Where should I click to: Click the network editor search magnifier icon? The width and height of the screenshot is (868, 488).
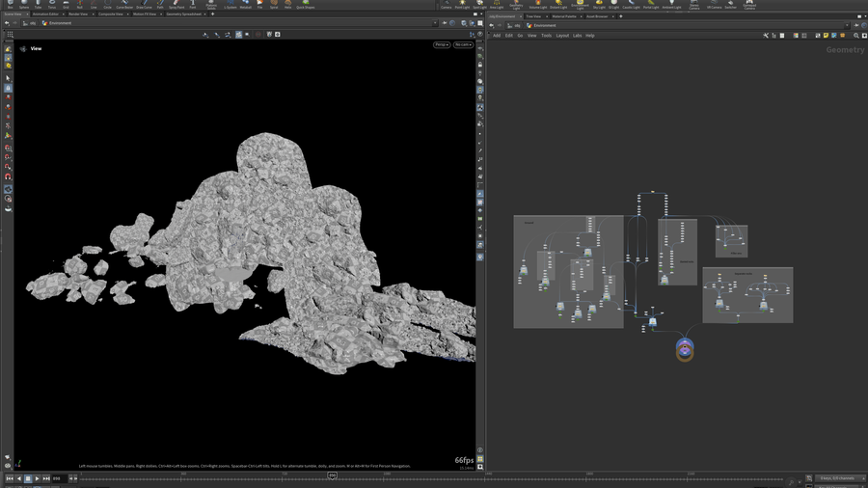(x=856, y=36)
